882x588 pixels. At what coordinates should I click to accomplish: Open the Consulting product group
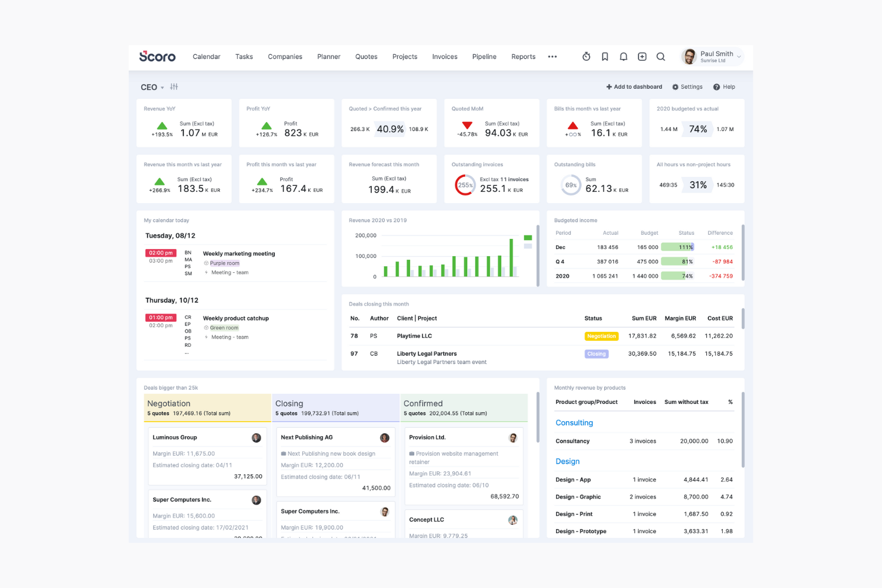click(x=574, y=423)
